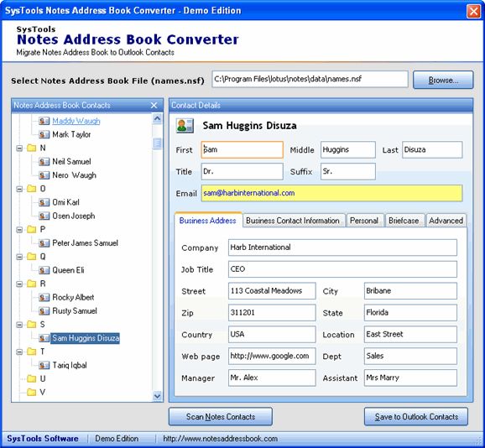Click the O folder icon
485x448 pixels.
point(32,189)
